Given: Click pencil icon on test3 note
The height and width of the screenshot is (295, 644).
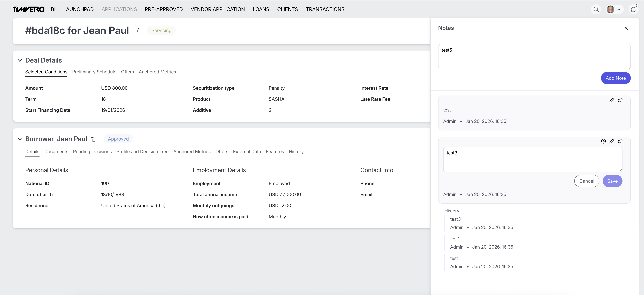Looking at the screenshot, I should pyautogui.click(x=611, y=141).
